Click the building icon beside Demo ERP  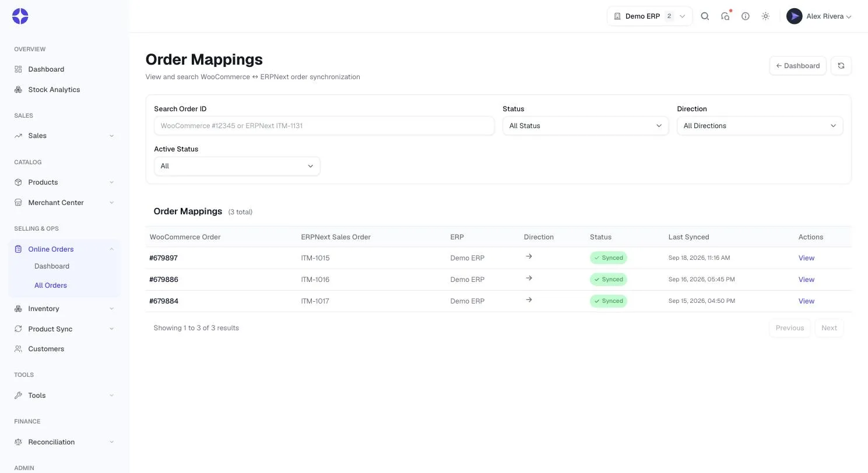click(x=617, y=16)
